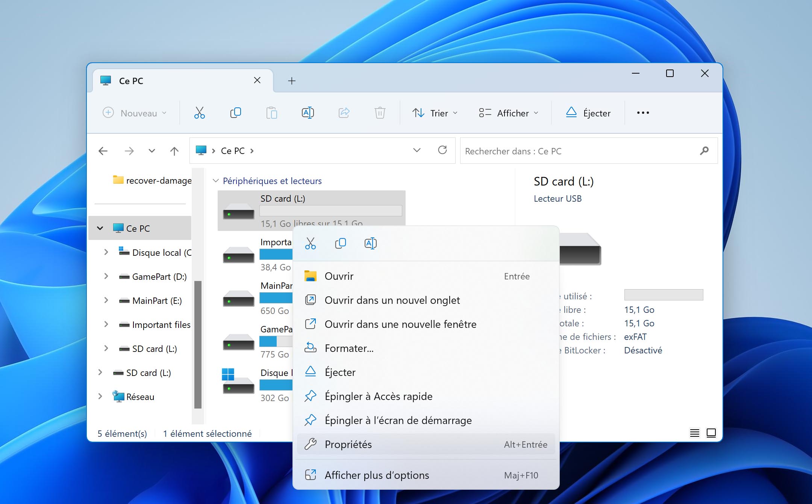Expand the Réseau tree node
This screenshot has height=504, width=812.
point(100,396)
